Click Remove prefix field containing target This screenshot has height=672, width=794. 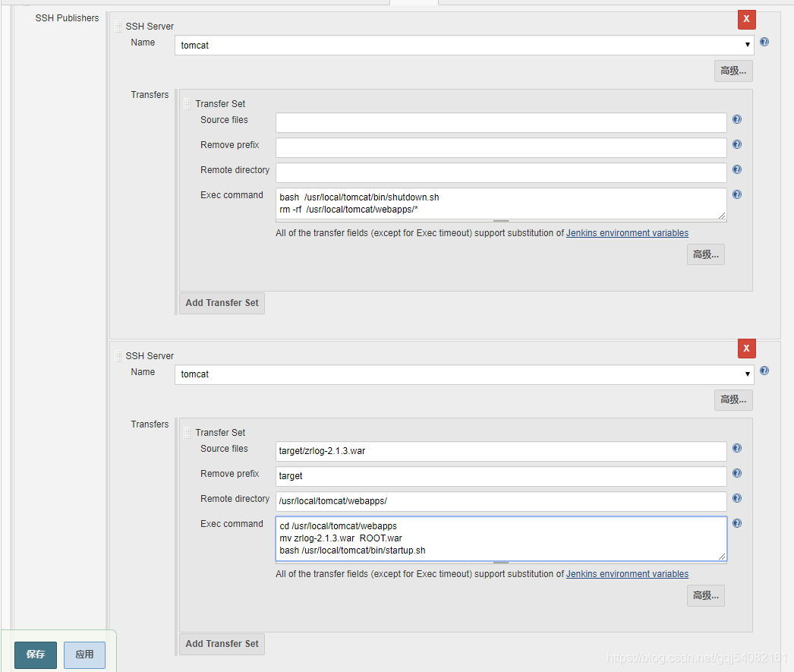tap(501, 477)
